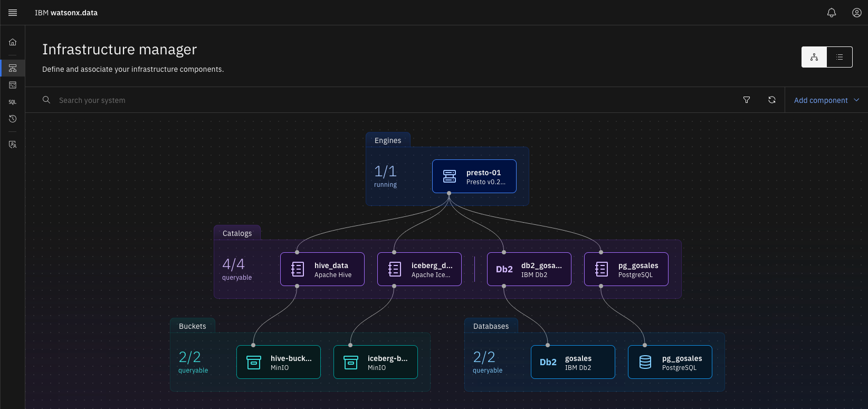
Task: Select the hive_data catalog card
Action: point(322,269)
